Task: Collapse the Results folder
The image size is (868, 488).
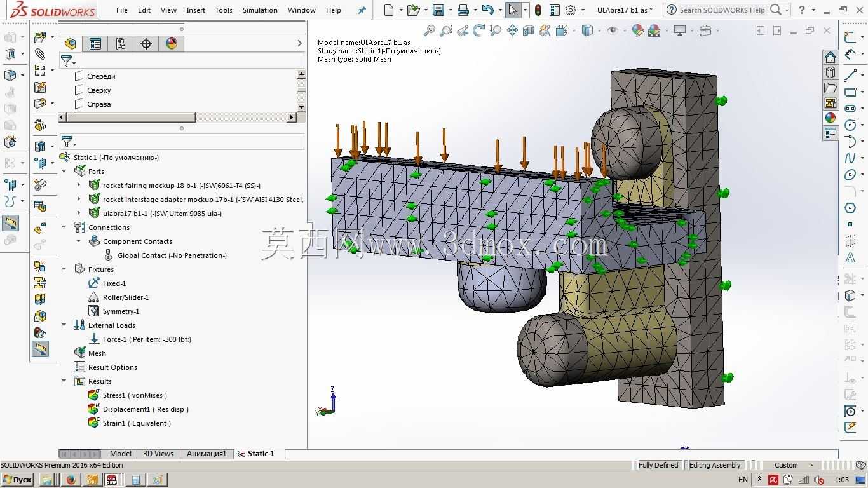Action: point(64,381)
